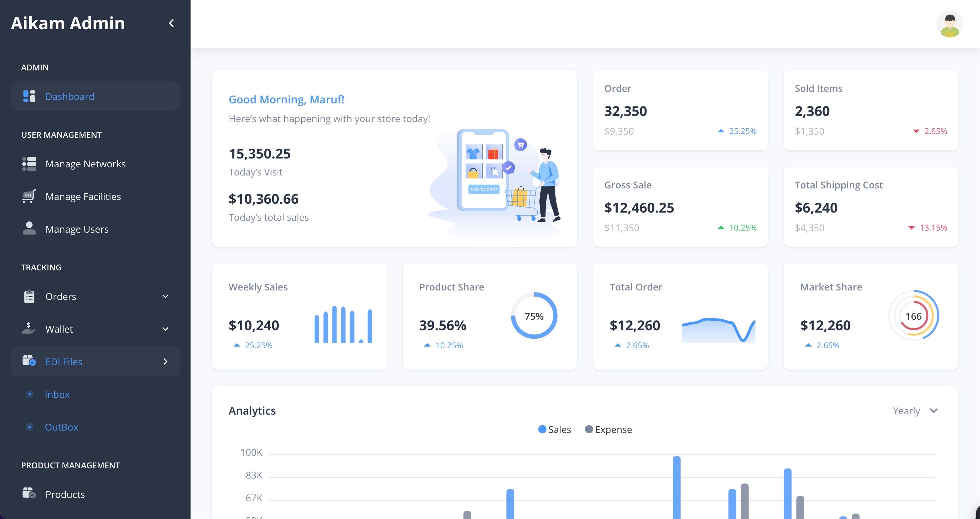Viewport: 980px width, 519px height.
Task: Open the Dashboard menu item
Action: (95, 96)
